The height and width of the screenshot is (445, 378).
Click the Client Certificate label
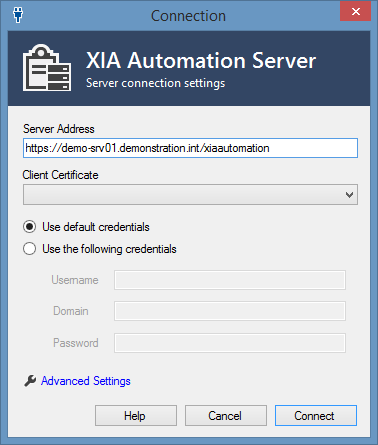(x=60, y=175)
